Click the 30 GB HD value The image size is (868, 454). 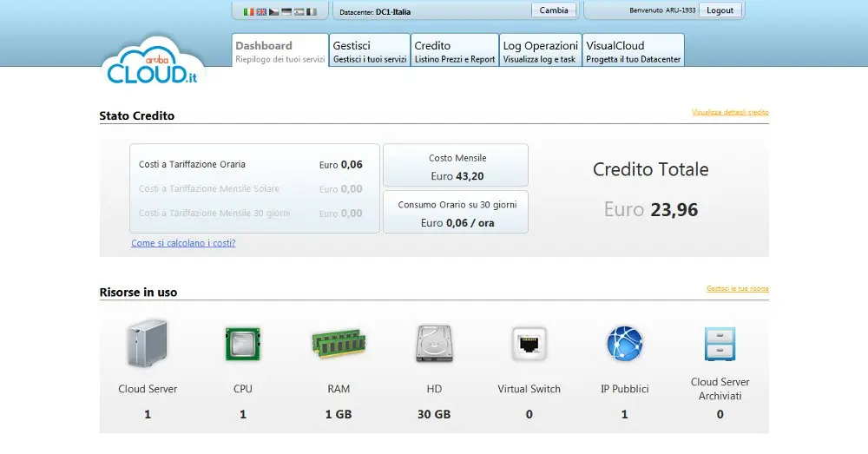[434, 414]
